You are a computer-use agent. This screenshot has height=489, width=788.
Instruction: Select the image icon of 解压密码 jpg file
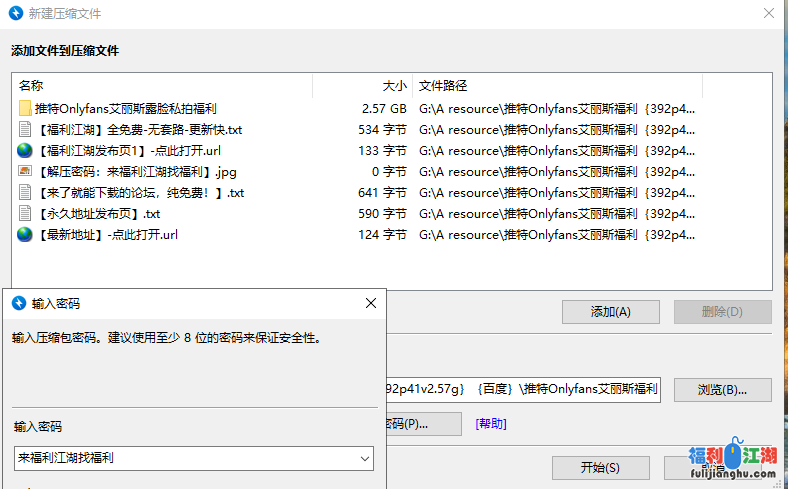[25, 171]
